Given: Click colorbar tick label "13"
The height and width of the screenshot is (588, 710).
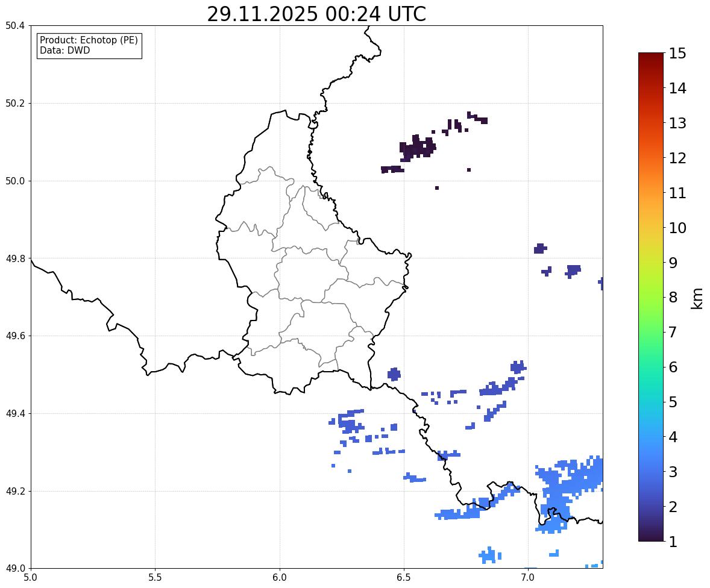Looking at the screenshot, I should [x=677, y=123].
